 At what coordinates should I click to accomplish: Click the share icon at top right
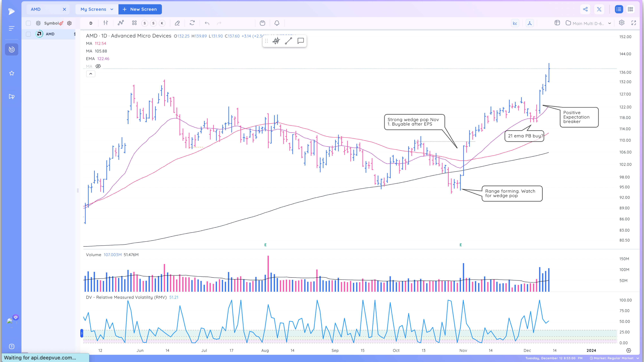[585, 9]
